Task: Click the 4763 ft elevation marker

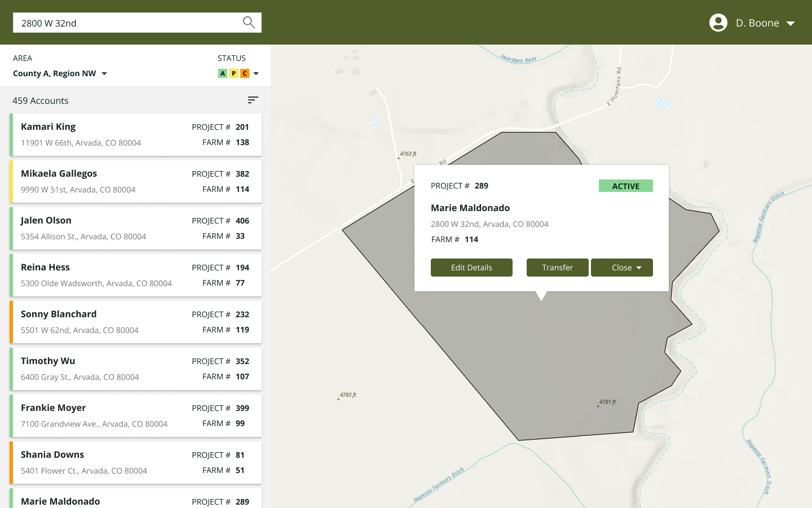Action: pos(407,154)
